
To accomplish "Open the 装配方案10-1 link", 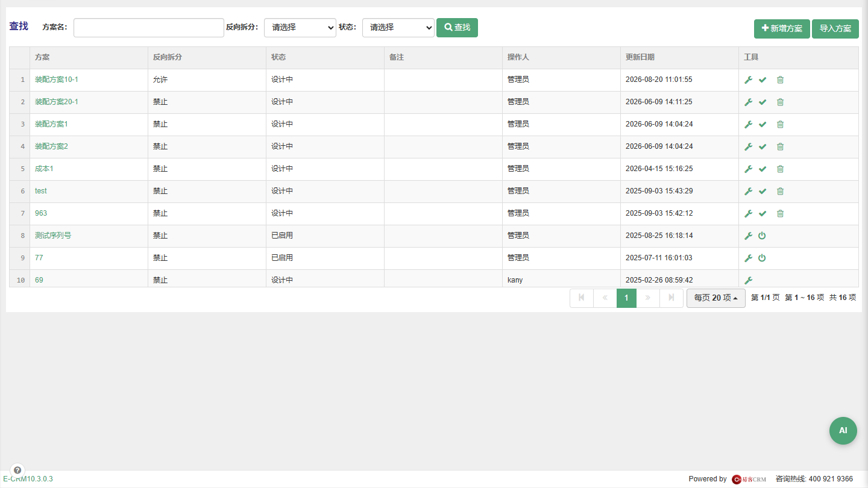I will coord(57,80).
